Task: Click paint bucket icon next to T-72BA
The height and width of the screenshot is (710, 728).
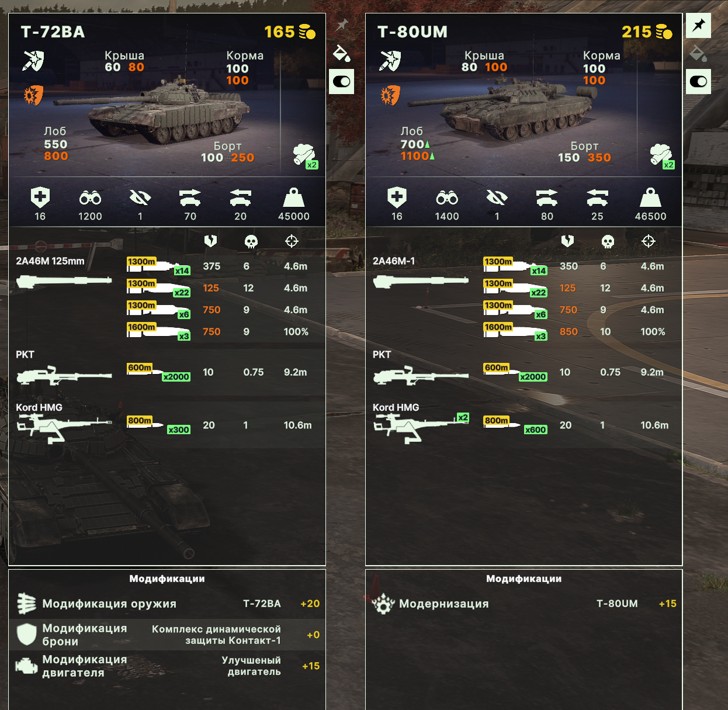Action: (342, 53)
